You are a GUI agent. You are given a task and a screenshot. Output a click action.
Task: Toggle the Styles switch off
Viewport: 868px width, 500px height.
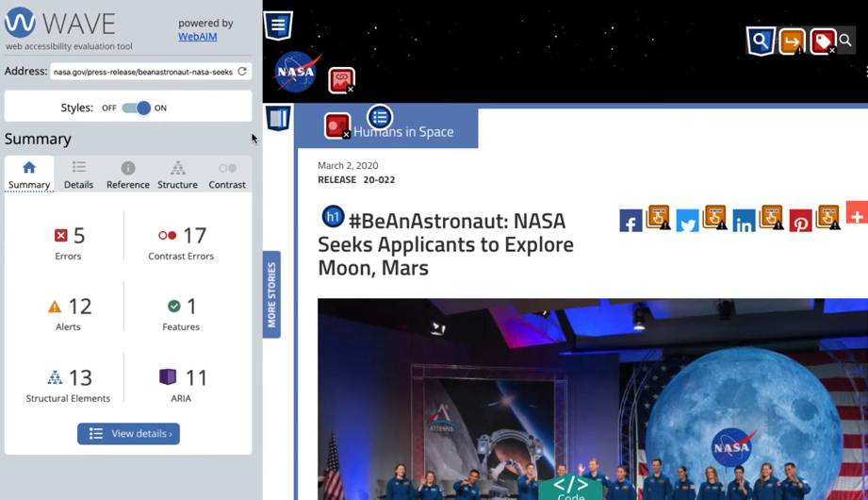(x=137, y=108)
